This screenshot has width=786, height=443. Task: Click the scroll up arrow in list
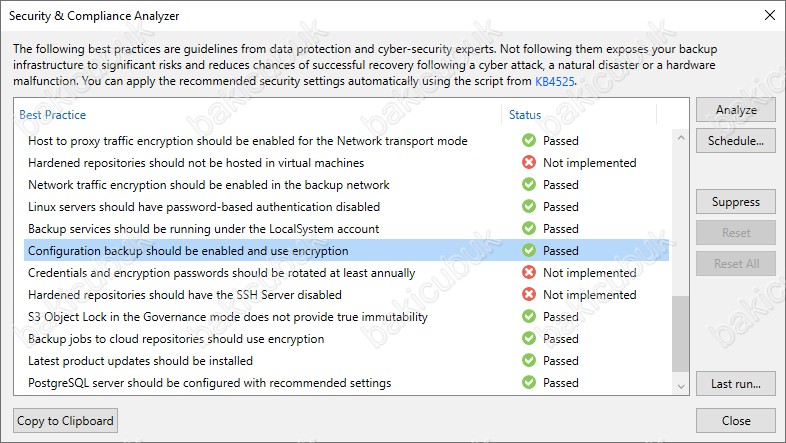680,137
